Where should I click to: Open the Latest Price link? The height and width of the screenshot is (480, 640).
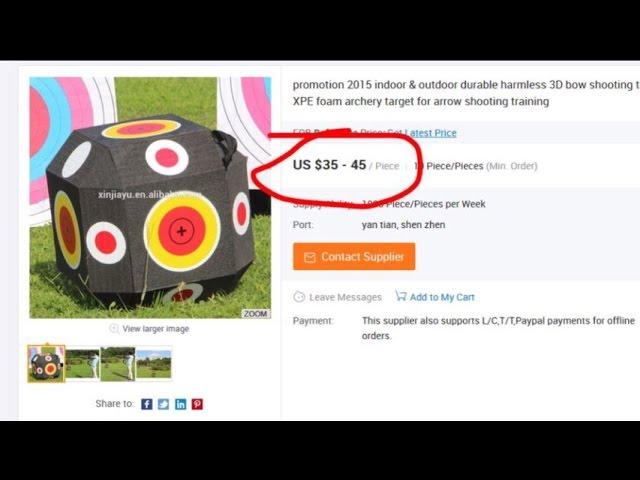pos(433,133)
